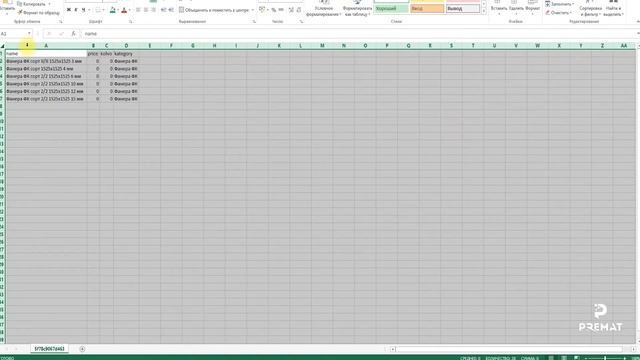Select column A header
This screenshot has height=360, width=640.
click(46, 46)
